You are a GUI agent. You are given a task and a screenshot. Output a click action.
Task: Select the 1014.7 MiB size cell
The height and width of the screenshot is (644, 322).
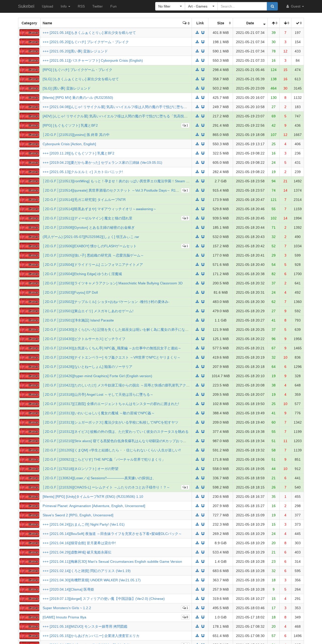tap(220, 376)
